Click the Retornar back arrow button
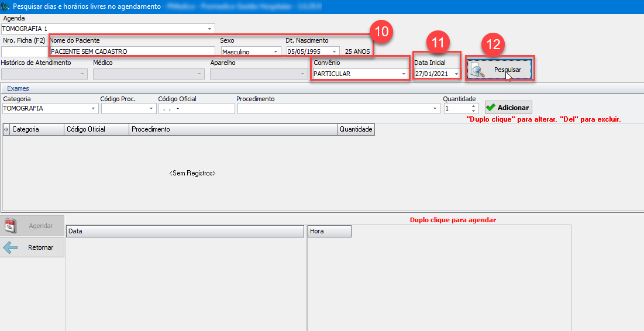 [x=33, y=247]
